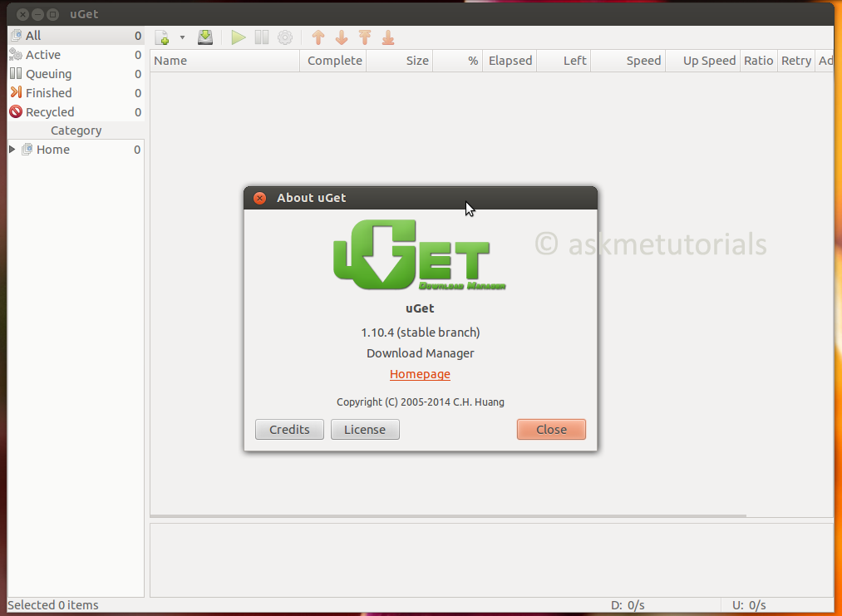842x616 pixels.
Task: Open the License in About dialog
Action: [365, 430]
